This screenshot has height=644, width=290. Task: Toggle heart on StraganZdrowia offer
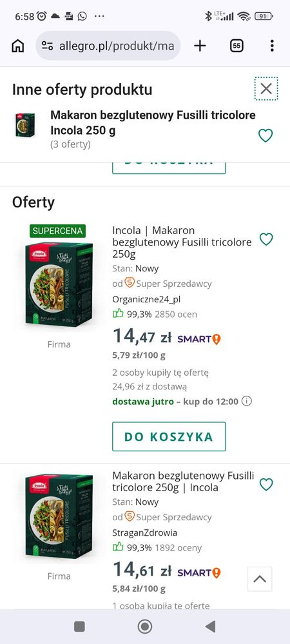tap(266, 485)
